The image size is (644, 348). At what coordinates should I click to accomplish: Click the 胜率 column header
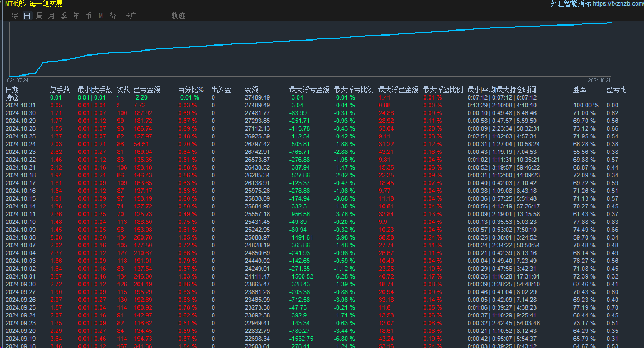[x=580, y=90]
